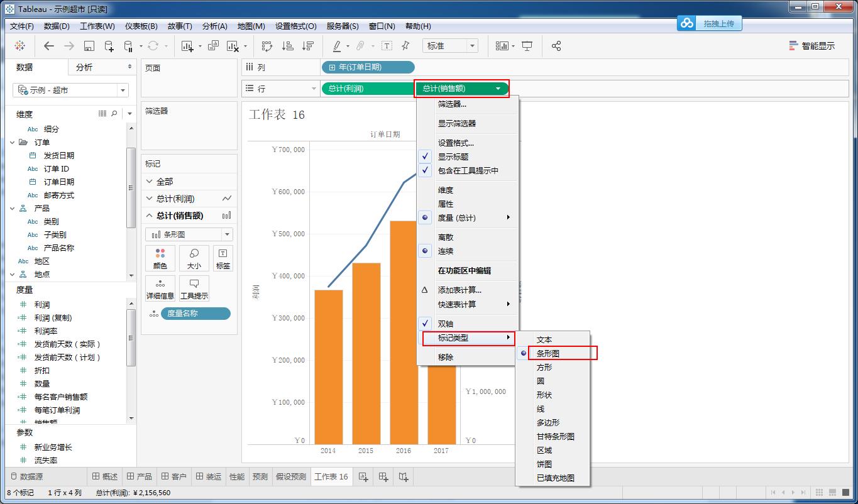
Task: Toggle 包含在工具提示中 checked menu item
Action: pyautogui.click(x=468, y=171)
